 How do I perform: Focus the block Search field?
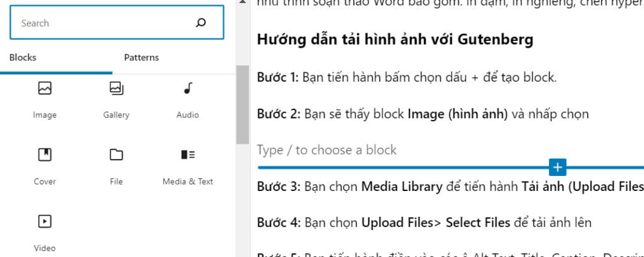(116, 23)
